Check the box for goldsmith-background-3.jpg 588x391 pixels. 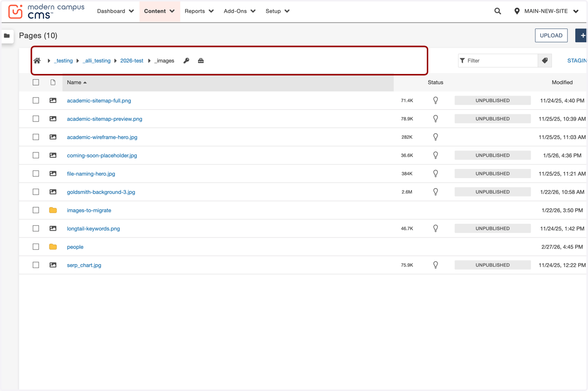[x=36, y=192]
